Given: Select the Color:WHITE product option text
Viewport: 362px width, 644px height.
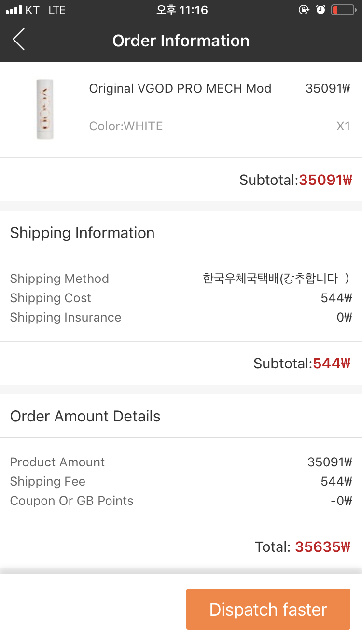Looking at the screenshot, I should click(126, 126).
